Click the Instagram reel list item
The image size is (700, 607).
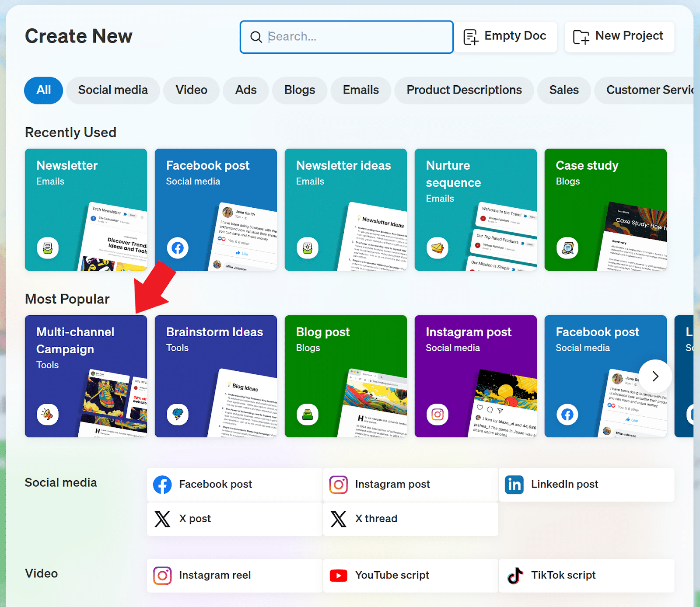pos(234,576)
